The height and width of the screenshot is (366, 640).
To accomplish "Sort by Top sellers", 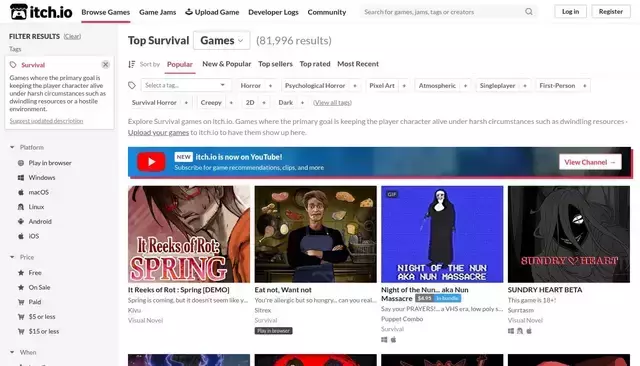I will click(275, 64).
